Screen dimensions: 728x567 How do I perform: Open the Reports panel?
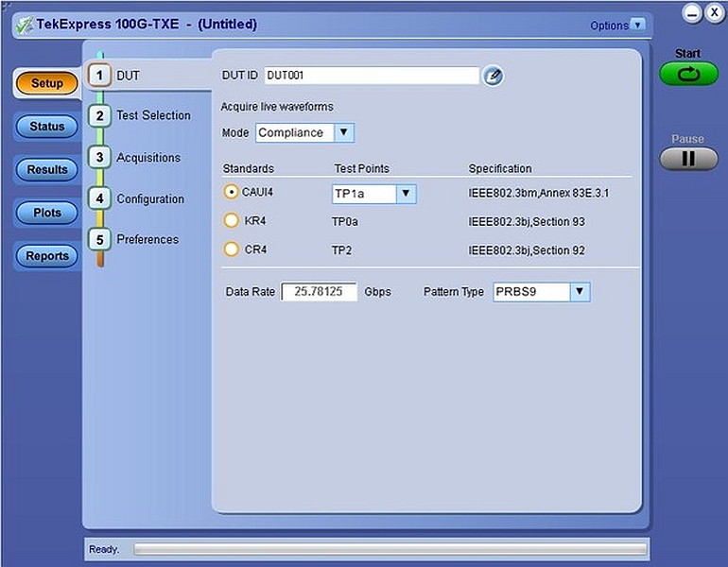pos(47,256)
